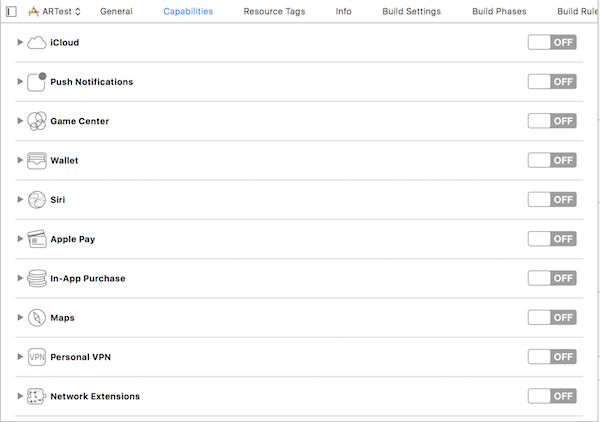The width and height of the screenshot is (600, 422).
Task: Click the Wallet icon
Action: [37, 160]
